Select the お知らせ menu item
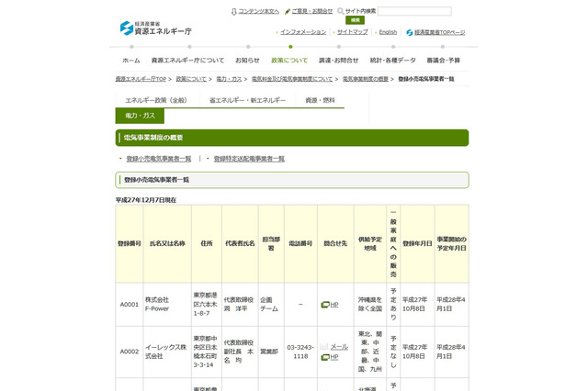588x391 pixels. pyautogui.click(x=247, y=61)
